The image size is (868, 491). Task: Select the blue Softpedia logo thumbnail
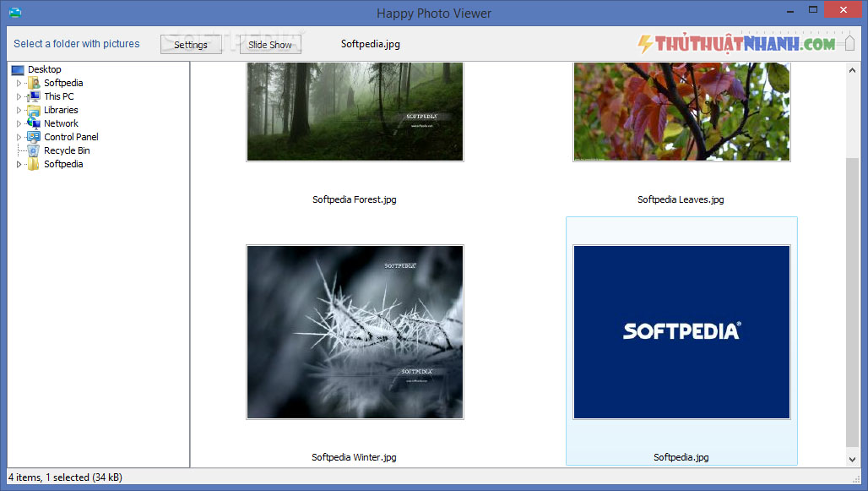[x=681, y=332]
